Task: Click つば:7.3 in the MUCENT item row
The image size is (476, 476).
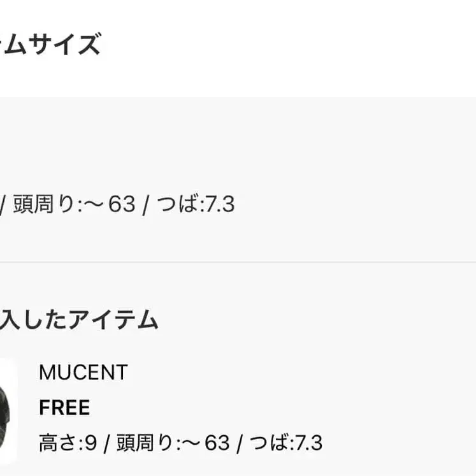Action: click(285, 442)
